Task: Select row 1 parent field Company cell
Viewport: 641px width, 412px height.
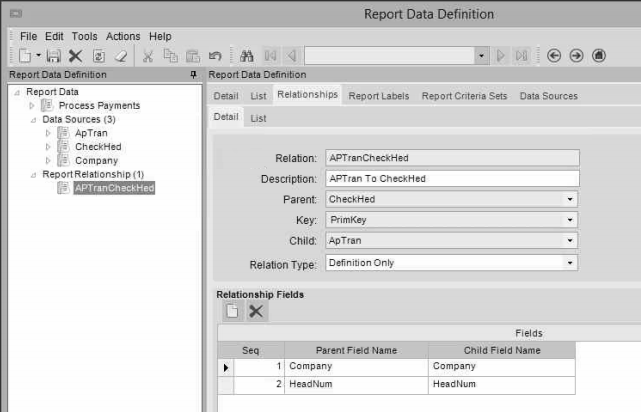Action: (356, 367)
